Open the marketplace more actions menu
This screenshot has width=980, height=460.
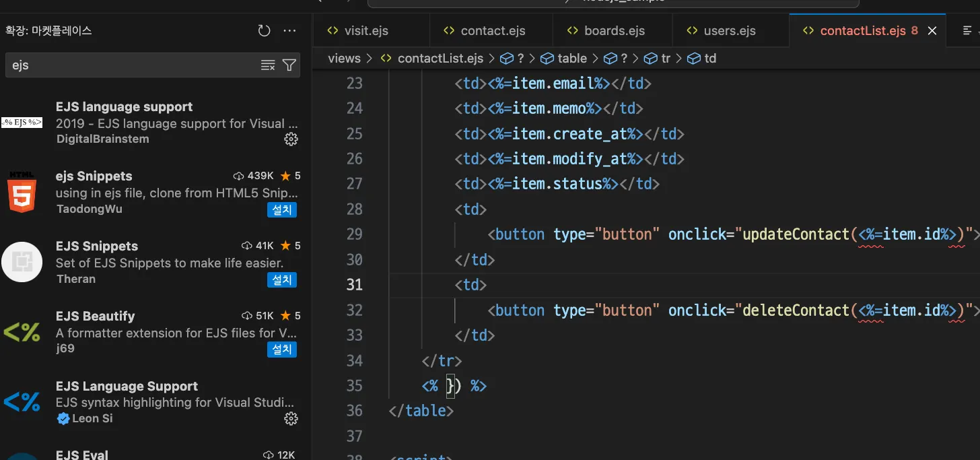(x=289, y=31)
